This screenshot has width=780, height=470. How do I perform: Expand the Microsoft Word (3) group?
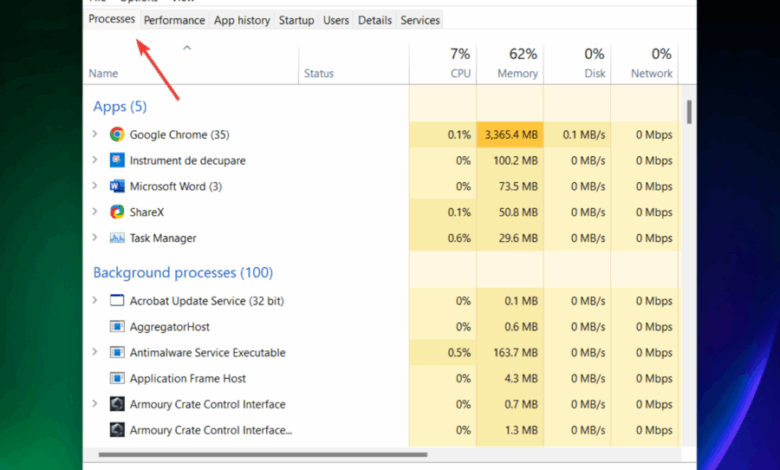[x=95, y=186]
